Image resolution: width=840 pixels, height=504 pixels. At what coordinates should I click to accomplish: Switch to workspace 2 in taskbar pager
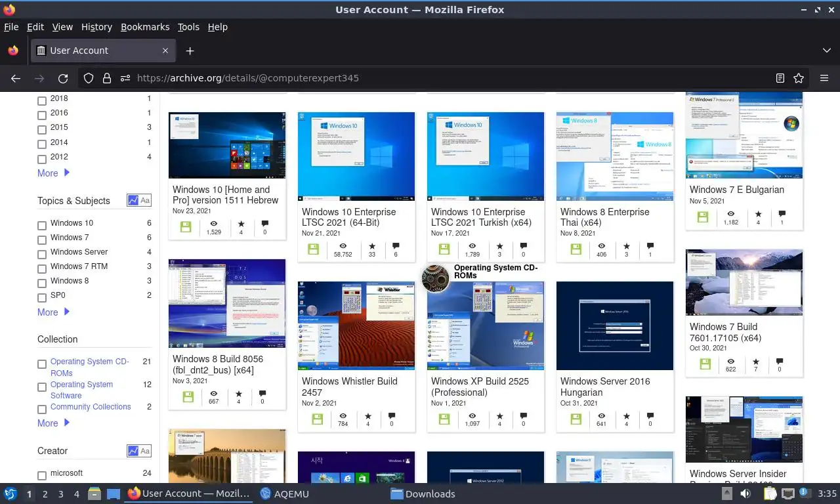tap(45, 494)
